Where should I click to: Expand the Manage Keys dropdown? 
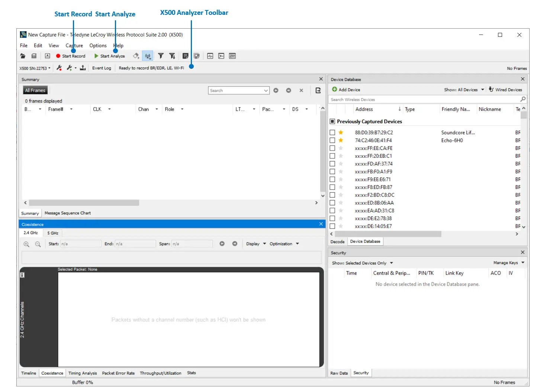(x=508, y=263)
